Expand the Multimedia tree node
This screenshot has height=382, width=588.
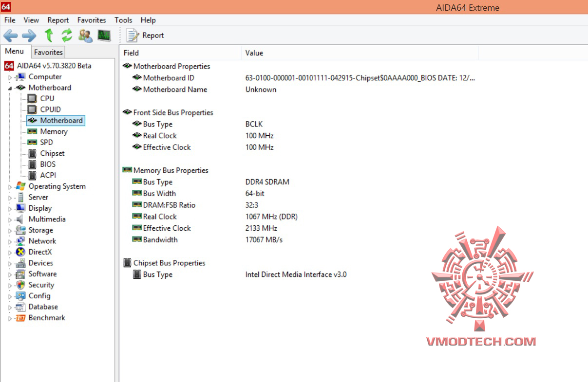[10, 220]
